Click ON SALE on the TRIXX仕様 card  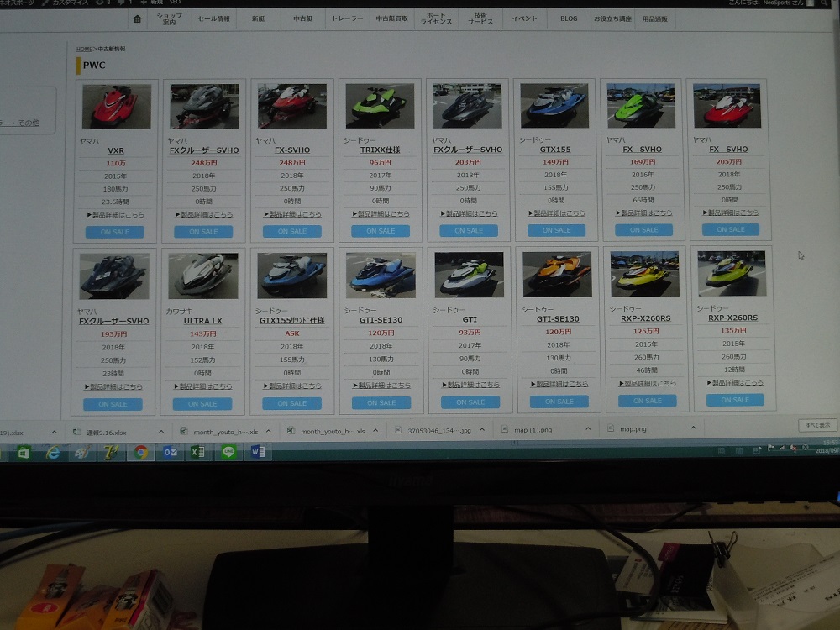click(381, 231)
